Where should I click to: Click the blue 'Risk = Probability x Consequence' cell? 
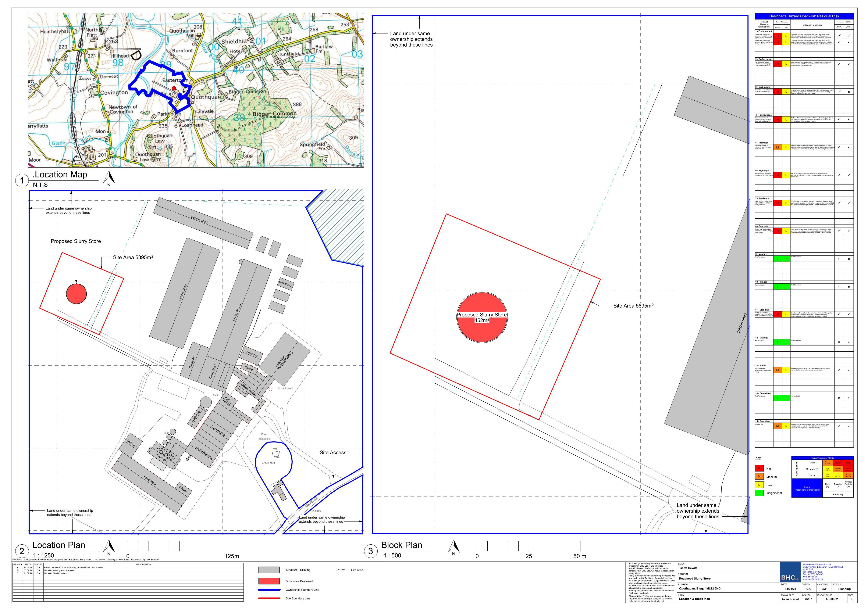(x=807, y=489)
